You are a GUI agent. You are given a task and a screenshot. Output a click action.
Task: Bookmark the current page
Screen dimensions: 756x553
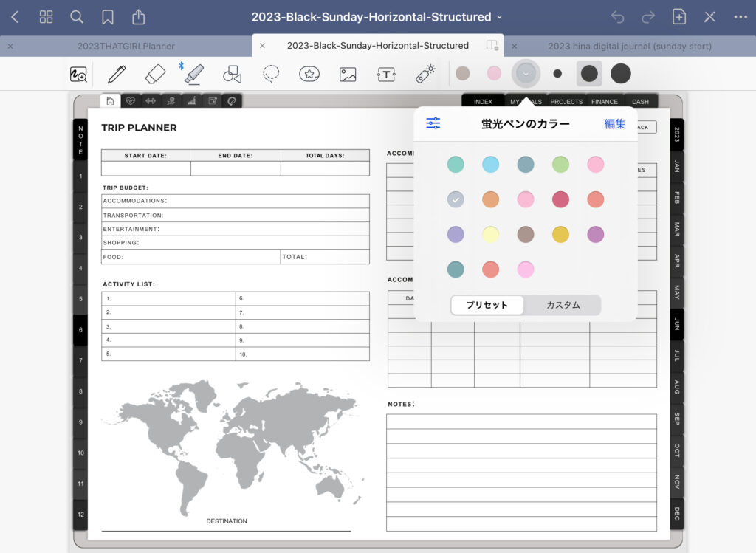108,18
